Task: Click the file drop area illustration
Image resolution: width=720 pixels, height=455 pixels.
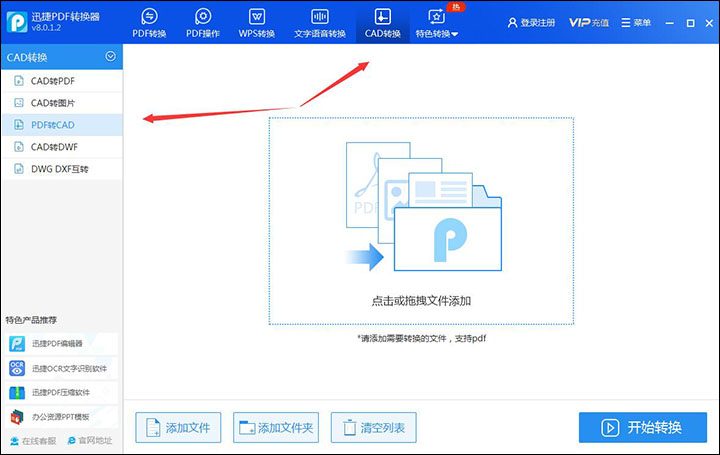Action: [423, 207]
